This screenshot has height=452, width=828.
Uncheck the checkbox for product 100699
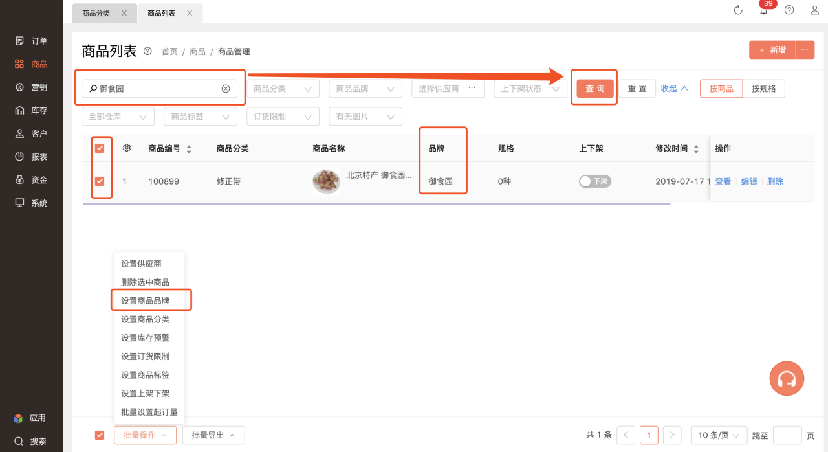99,182
